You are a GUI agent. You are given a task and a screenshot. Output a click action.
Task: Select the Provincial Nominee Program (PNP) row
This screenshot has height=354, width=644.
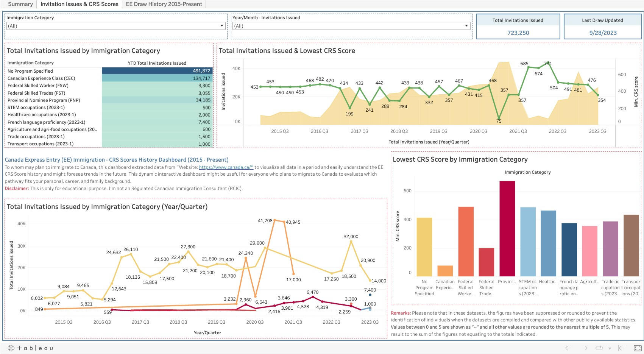(x=44, y=100)
